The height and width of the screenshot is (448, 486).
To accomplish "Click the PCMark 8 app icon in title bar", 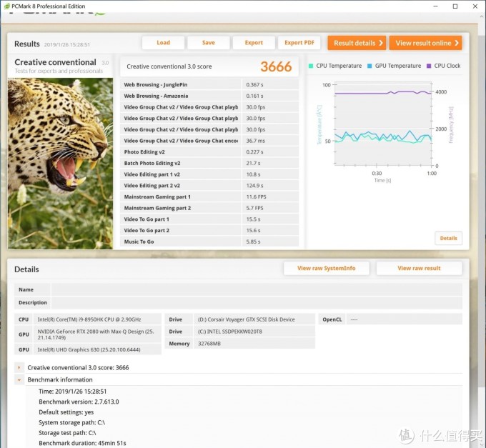I will (6, 6).
